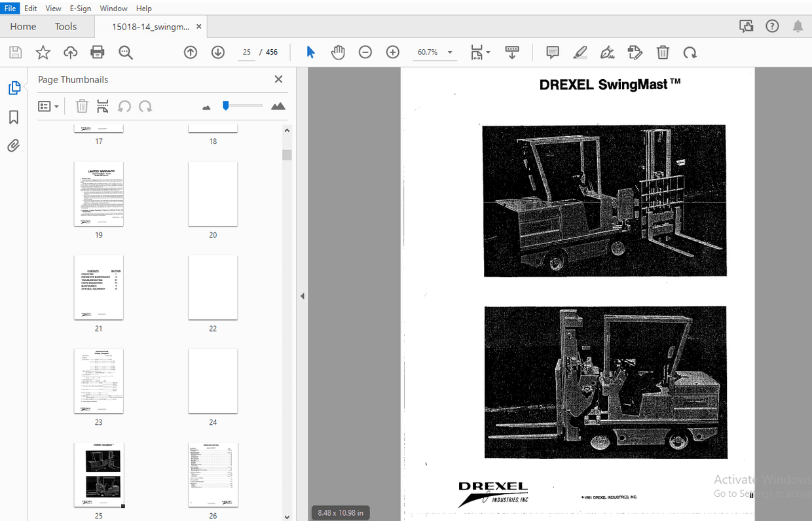Open the Help question mark button

[772, 26]
